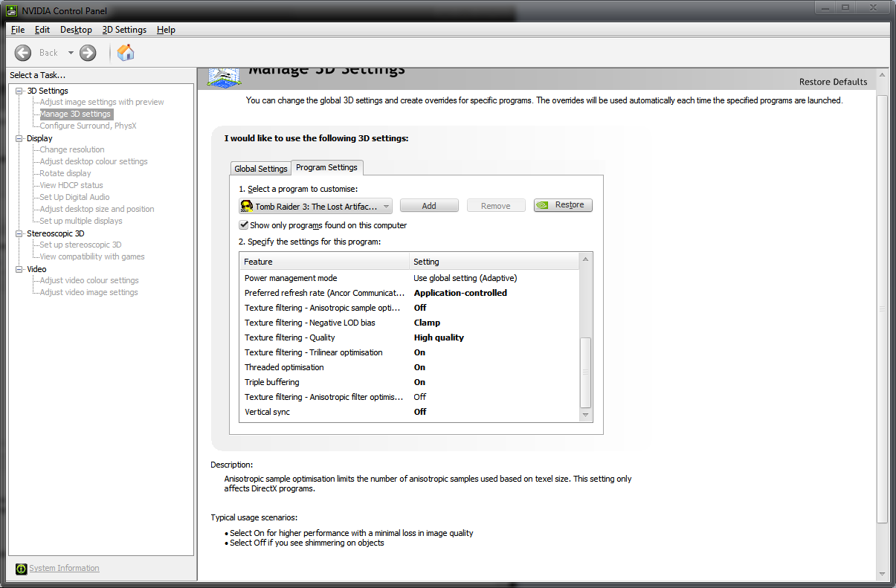Click the Remove button

point(496,206)
